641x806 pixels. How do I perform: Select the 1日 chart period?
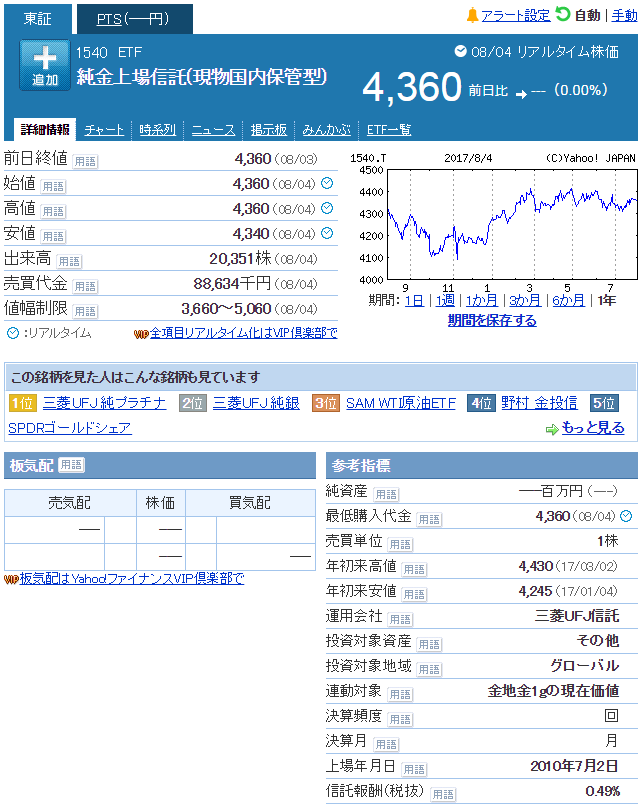[x=413, y=301]
